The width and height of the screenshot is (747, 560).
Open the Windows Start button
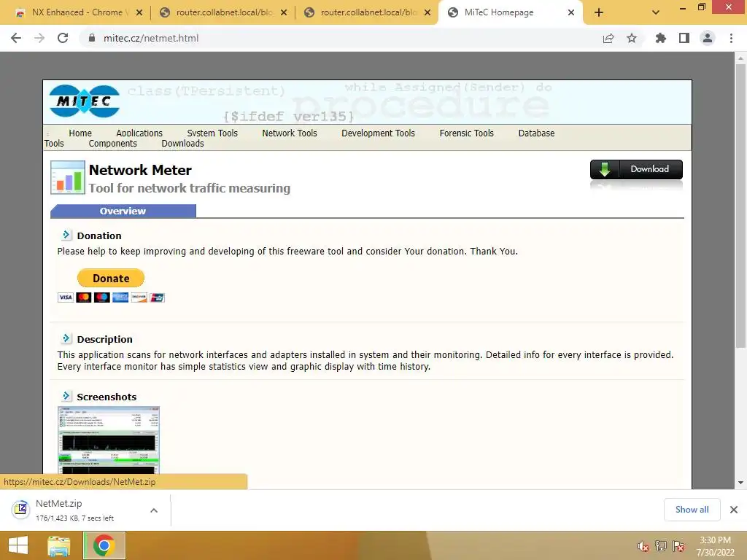(x=18, y=545)
